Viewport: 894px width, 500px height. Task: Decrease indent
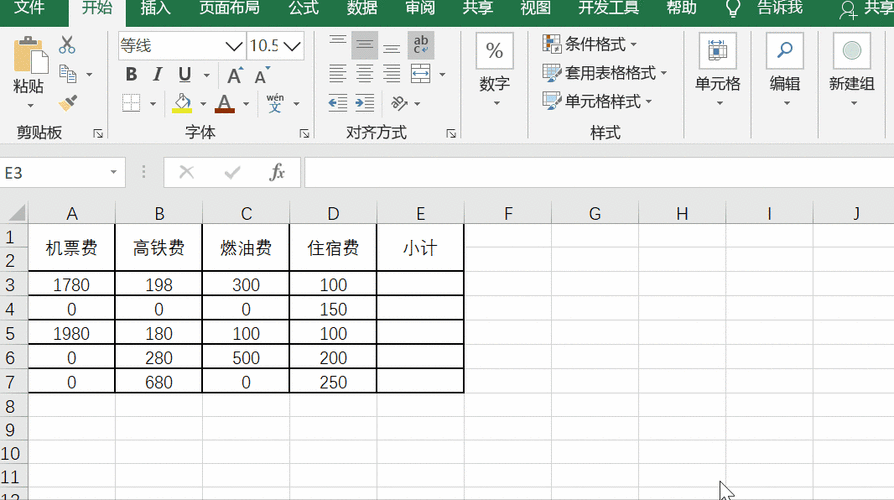[x=338, y=103]
